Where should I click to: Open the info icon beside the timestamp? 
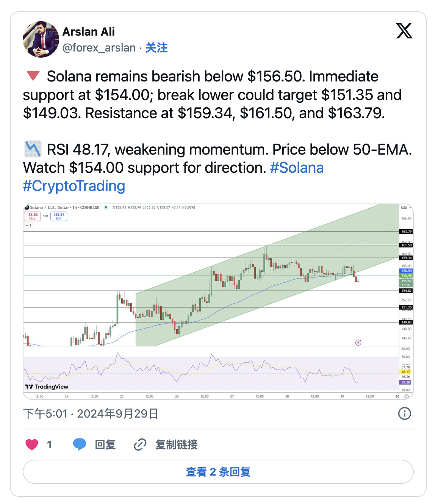pos(404,413)
